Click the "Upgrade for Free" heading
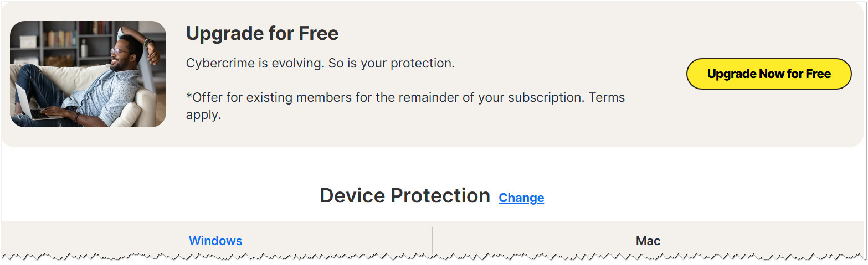Screen dimensions: 868x265 click(262, 34)
